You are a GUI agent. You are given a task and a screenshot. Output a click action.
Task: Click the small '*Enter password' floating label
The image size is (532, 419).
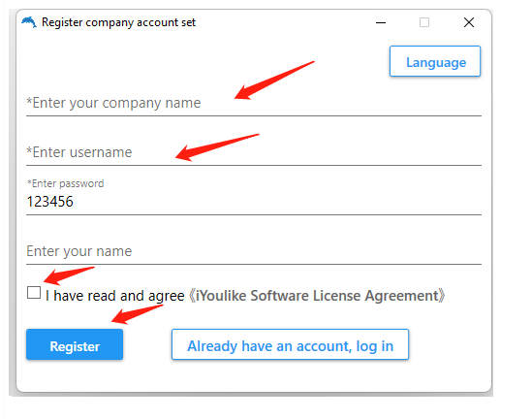[x=66, y=183]
